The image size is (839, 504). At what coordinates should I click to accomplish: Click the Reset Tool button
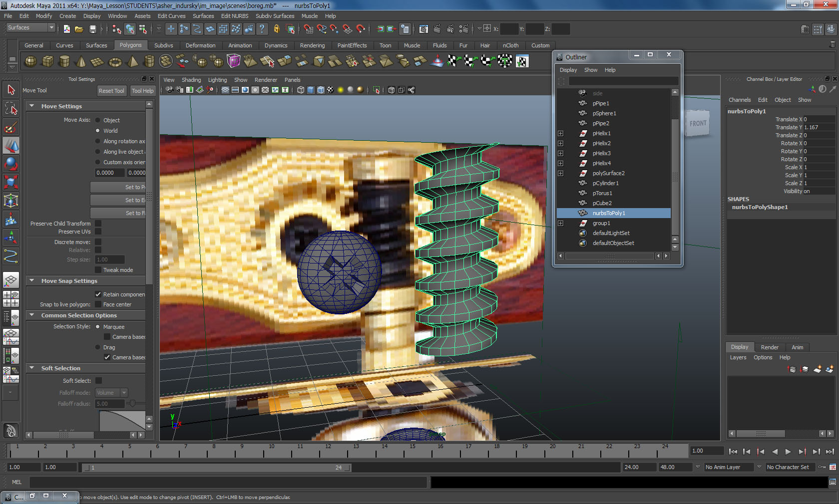(111, 91)
